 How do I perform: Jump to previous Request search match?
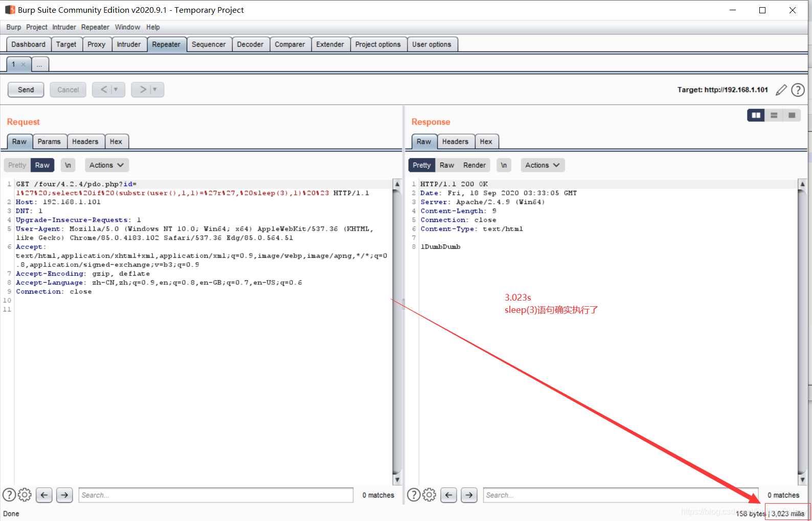44,495
